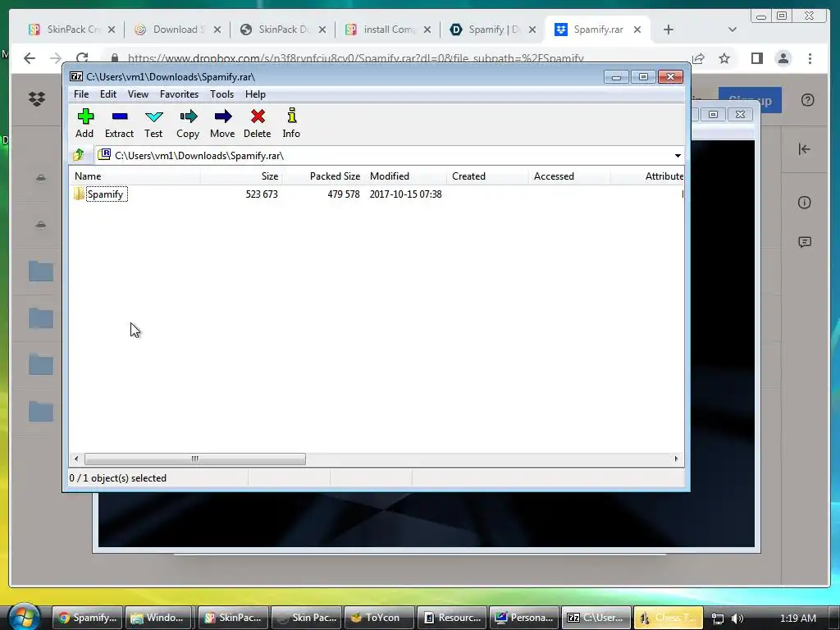Open the File menu
This screenshot has width=840, height=630.
[x=81, y=94]
